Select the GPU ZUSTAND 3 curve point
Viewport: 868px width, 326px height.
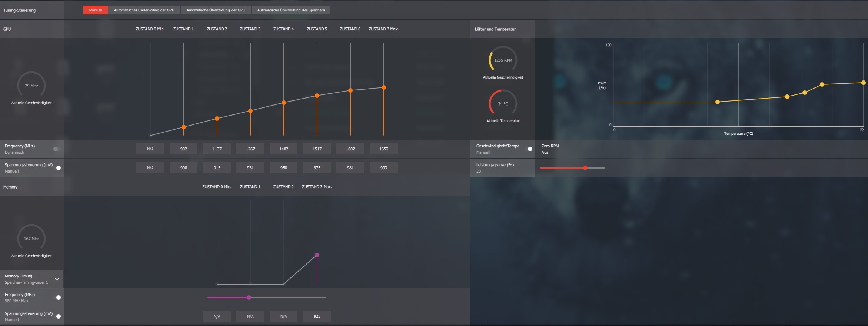click(250, 111)
